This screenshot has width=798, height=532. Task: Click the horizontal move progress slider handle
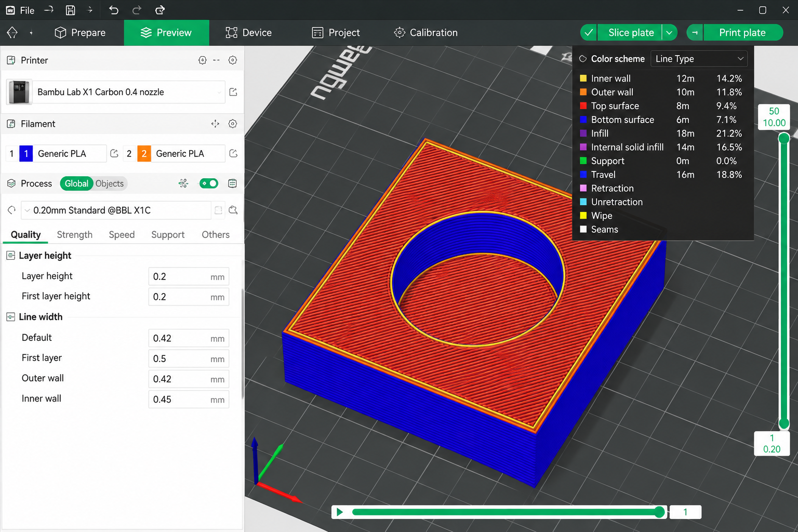(659, 512)
